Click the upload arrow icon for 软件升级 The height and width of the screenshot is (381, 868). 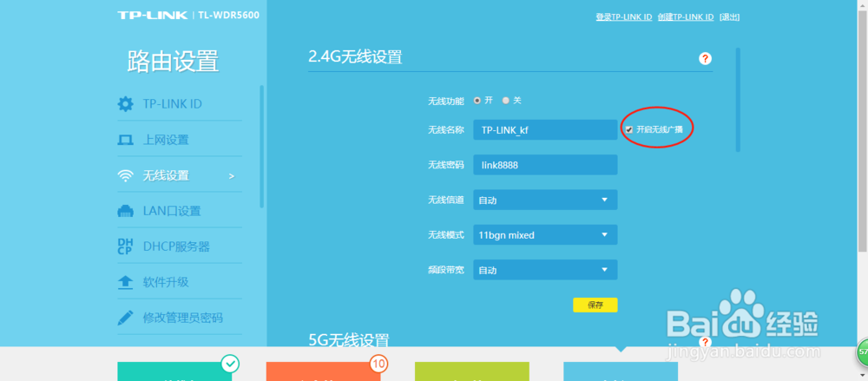click(x=126, y=282)
